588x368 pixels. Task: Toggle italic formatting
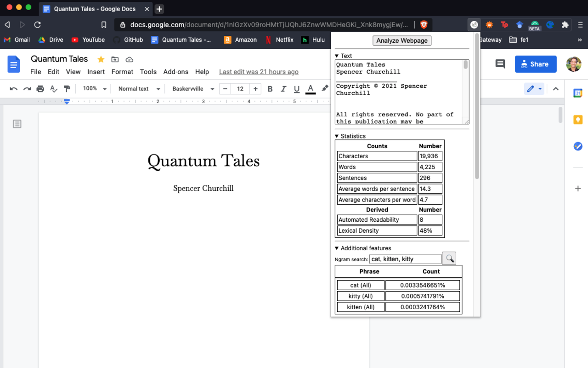pos(283,89)
